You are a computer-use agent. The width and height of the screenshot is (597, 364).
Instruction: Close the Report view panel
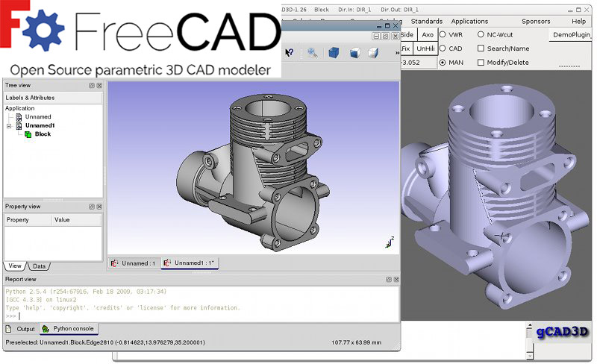(396, 279)
